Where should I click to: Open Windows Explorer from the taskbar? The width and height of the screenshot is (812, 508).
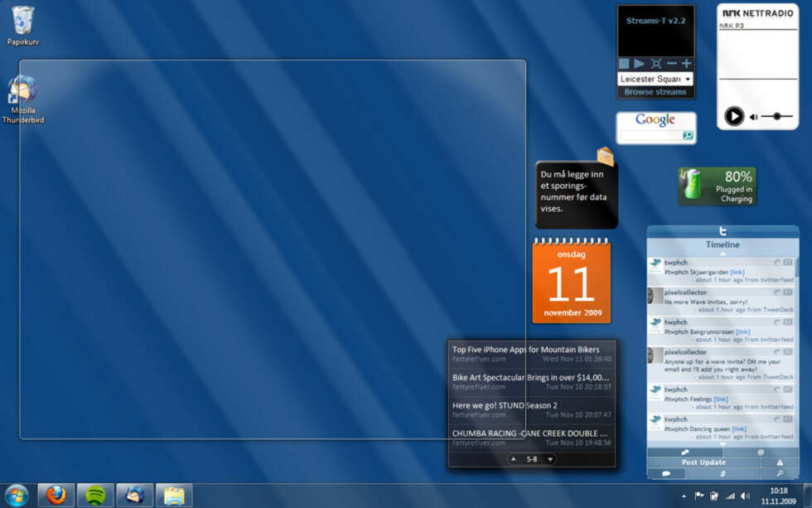pos(174,495)
